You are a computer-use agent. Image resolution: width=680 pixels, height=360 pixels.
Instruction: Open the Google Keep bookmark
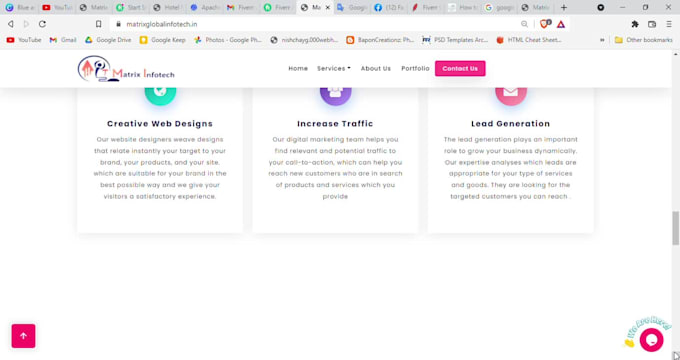pyautogui.click(x=163, y=40)
